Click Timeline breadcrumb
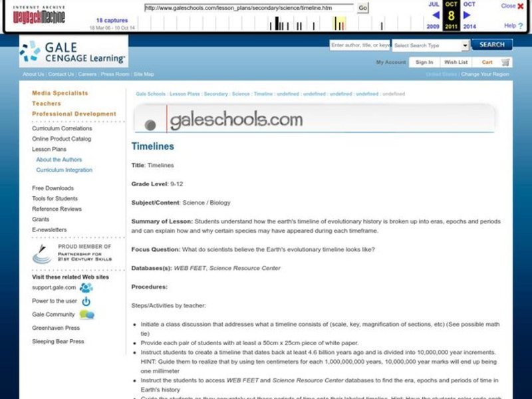The width and height of the screenshot is (532, 399). point(263,94)
